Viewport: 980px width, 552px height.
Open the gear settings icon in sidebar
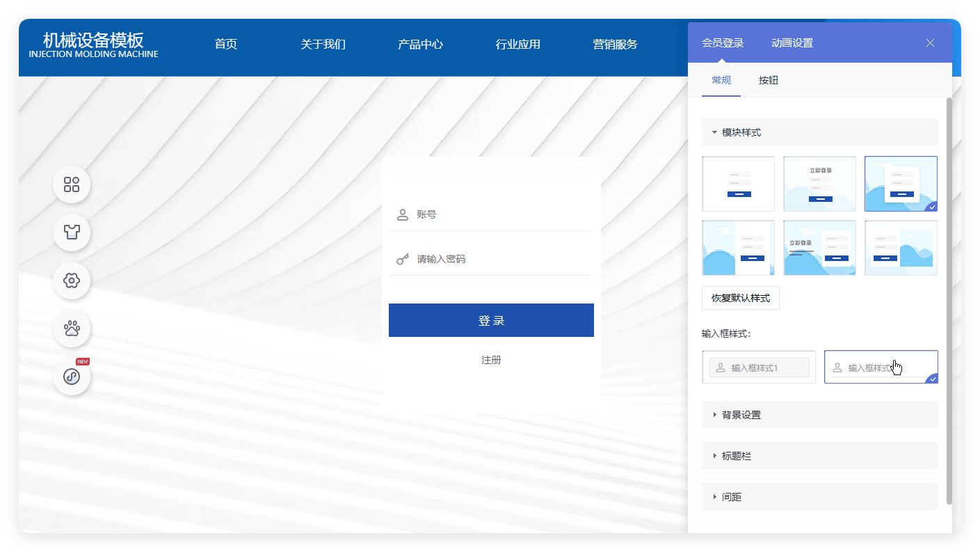tap(72, 281)
